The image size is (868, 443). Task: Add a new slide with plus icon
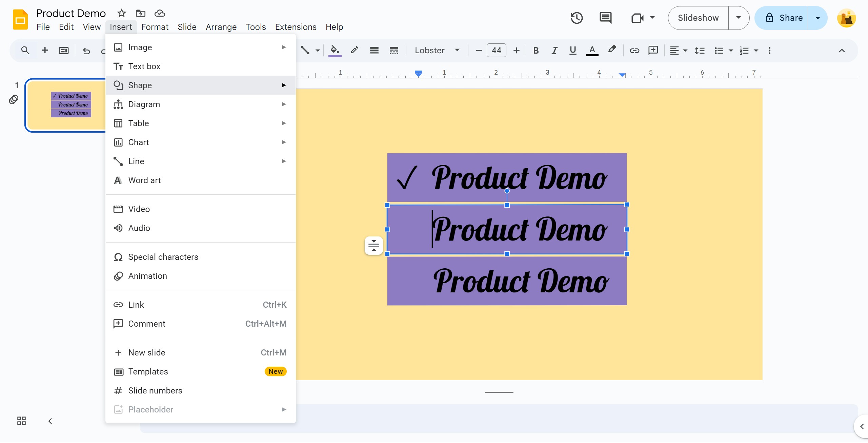point(45,51)
